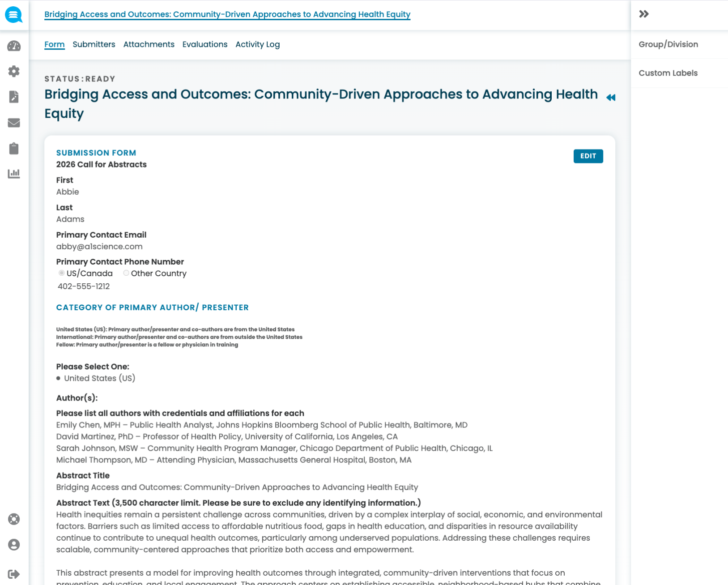Choose Other Country for the phone number
Viewport: 728px width, 585px height.
126,273
